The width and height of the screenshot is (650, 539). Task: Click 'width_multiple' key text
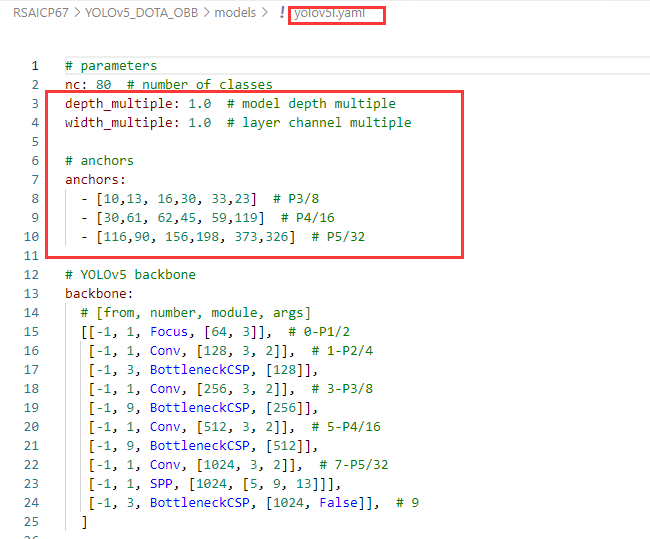pyautogui.click(x=119, y=123)
